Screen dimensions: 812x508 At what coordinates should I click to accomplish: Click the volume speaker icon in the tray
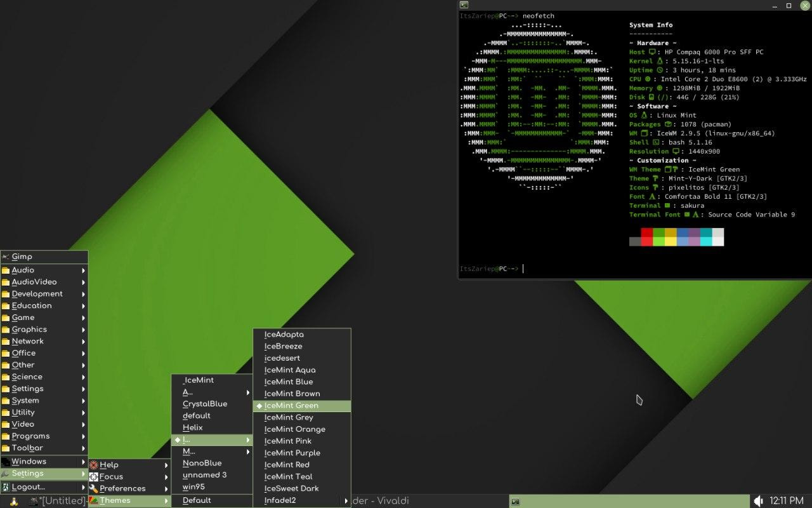pyautogui.click(x=757, y=501)
